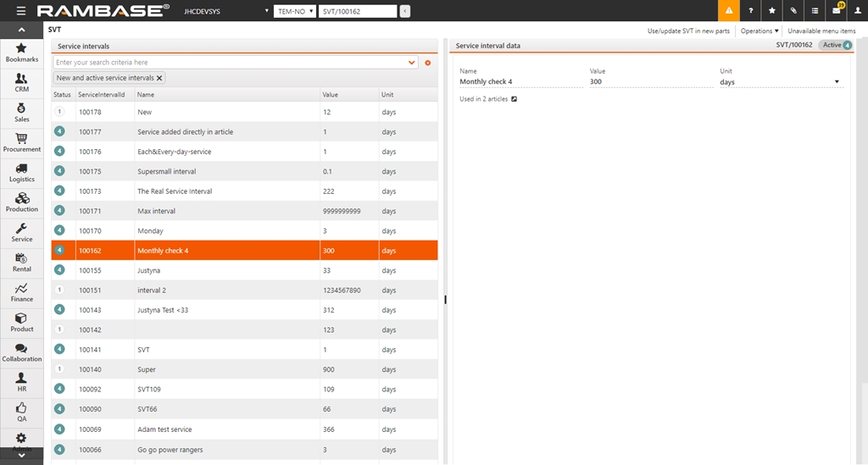The width and height of the screenshot is (868, 465).
Task: Open Unavailable menu items
Action: (821, 30)
